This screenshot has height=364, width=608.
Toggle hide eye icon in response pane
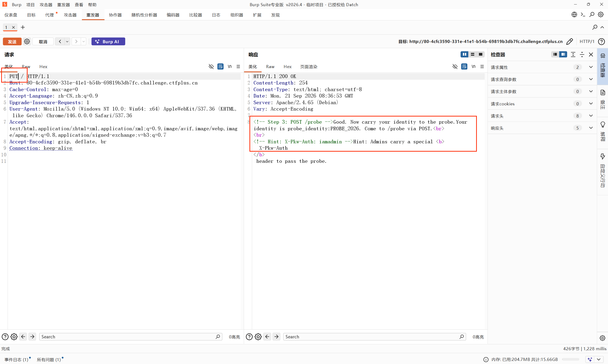tap(455, 66)
